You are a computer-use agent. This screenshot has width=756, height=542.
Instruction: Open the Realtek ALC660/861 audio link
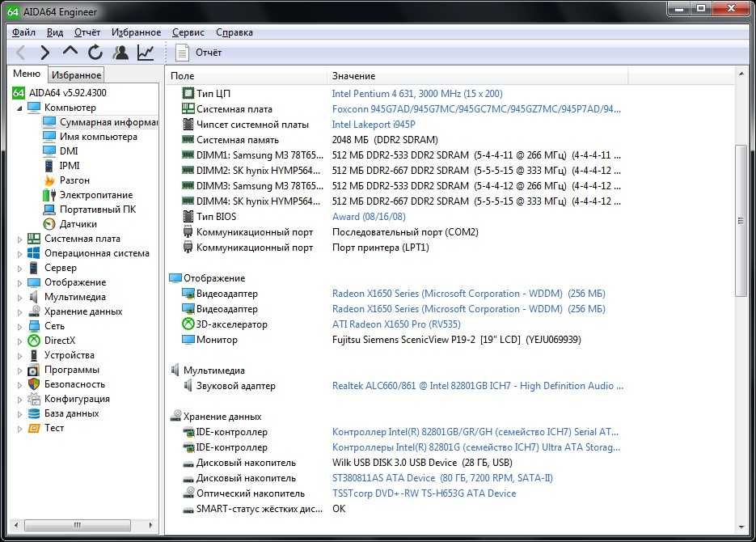click(x=478, y=386)
